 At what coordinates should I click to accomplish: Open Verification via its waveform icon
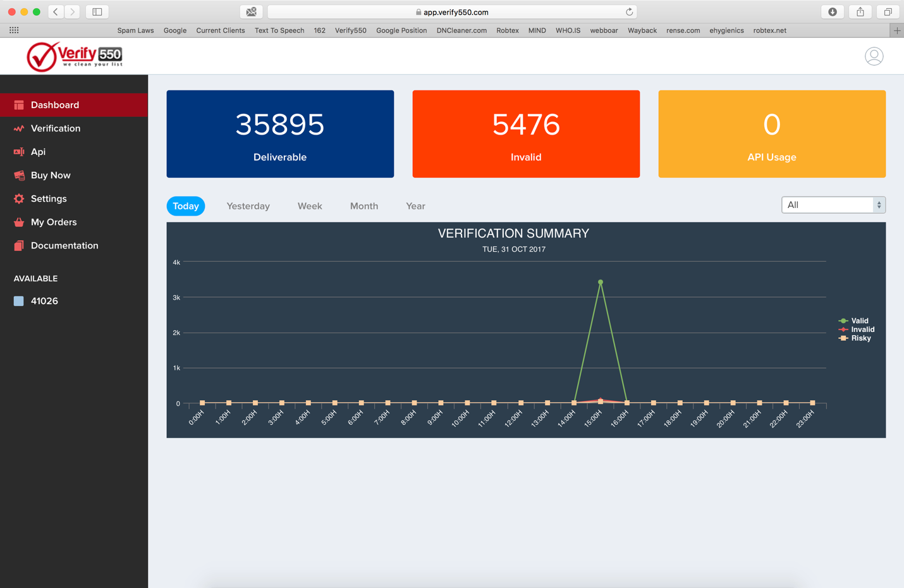click(x=19, y=128)
